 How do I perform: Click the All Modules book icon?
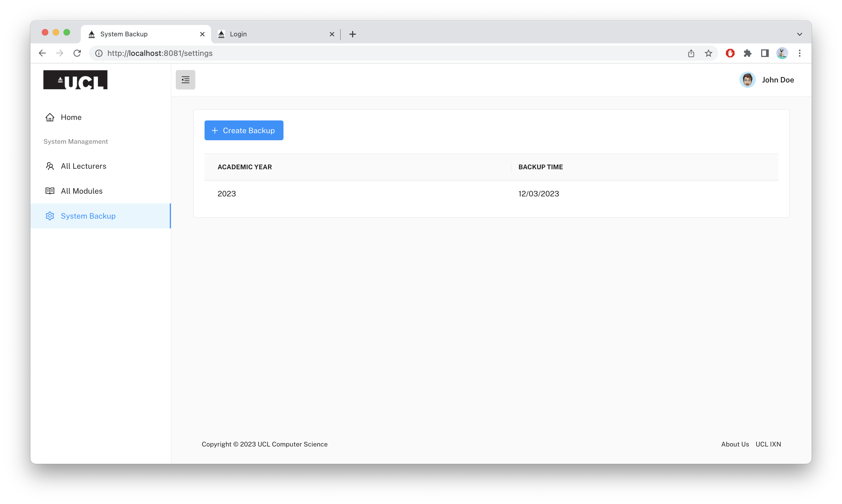50,191
